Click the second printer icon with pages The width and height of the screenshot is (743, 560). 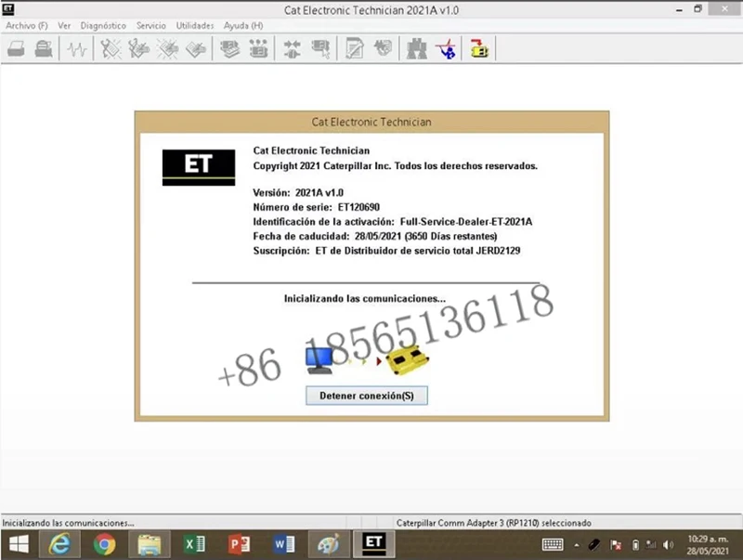click(x=44, y=49)
